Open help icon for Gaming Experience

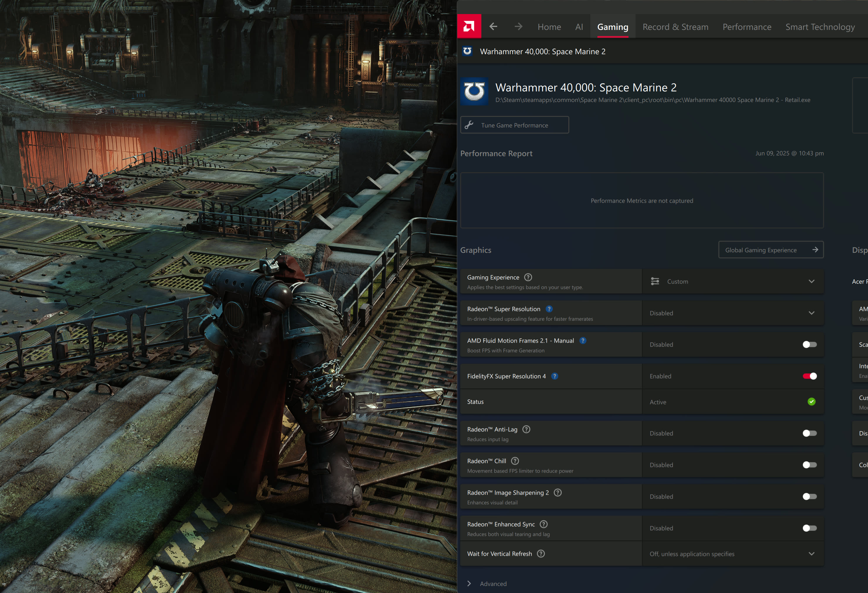(528, 277)
